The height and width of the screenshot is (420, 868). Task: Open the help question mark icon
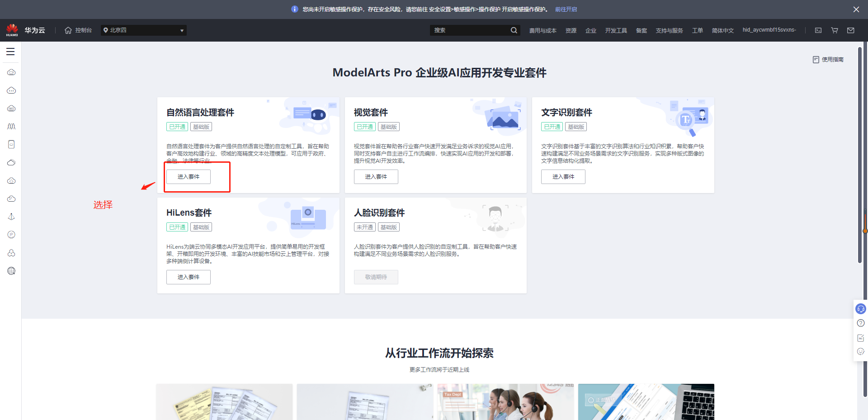coord(861,323)
